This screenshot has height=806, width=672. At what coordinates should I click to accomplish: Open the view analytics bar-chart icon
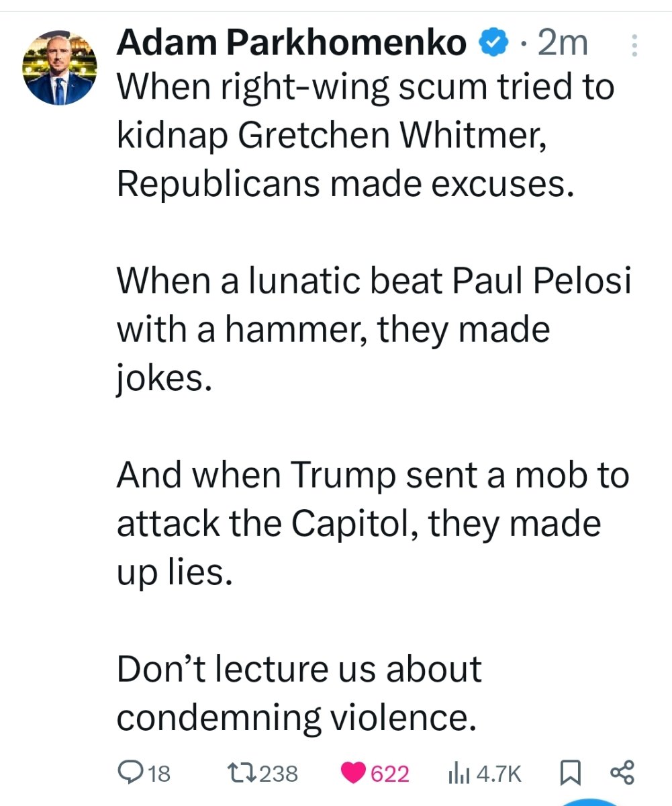pyautogui.click(x=459, y=774)
